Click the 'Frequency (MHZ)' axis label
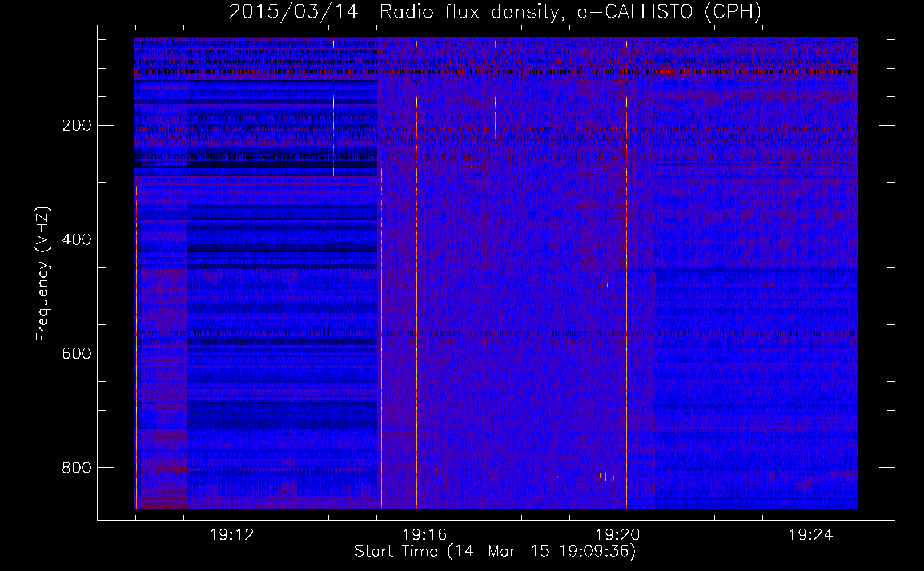This screenshot has width=924, height=571. [x=42, y=274]
